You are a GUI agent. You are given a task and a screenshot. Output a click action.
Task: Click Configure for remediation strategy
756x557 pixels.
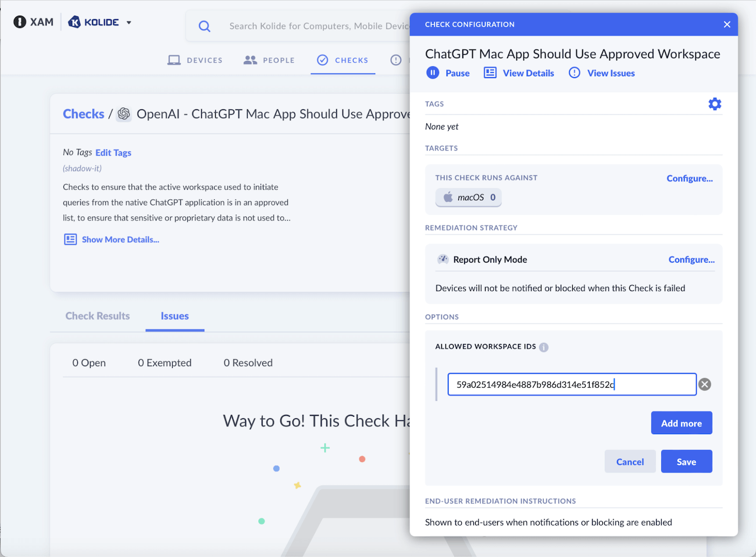click(691, 260)
